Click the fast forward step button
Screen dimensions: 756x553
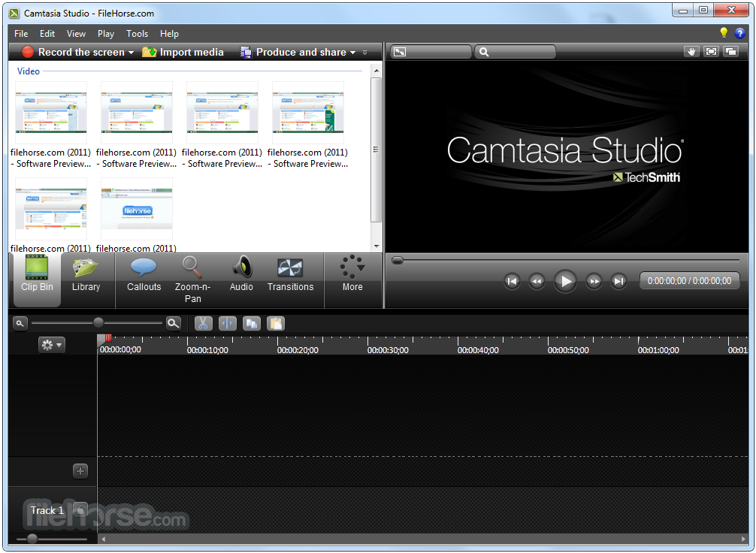point(594,281)
